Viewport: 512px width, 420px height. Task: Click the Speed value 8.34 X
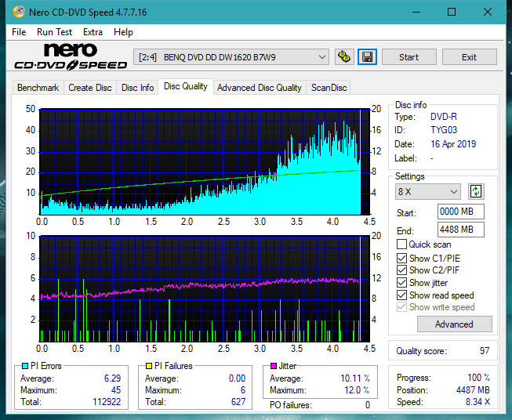[478, 402]
